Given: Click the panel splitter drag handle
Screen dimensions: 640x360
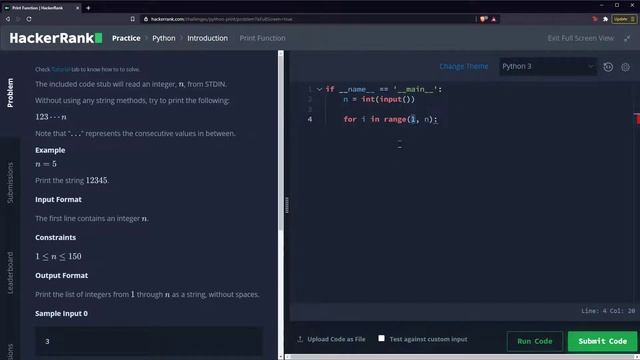Looking at the screenshot, I should click(x=287, y=205).
